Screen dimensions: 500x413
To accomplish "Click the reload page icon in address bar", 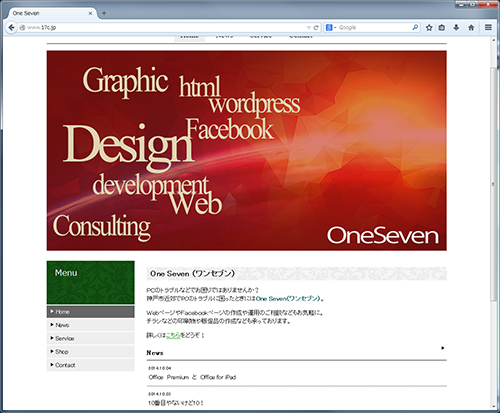I will pos(316,28).
